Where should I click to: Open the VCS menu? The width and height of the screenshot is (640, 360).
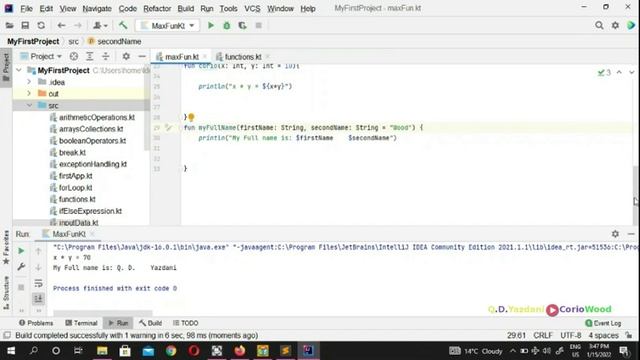tap(252, 8)
